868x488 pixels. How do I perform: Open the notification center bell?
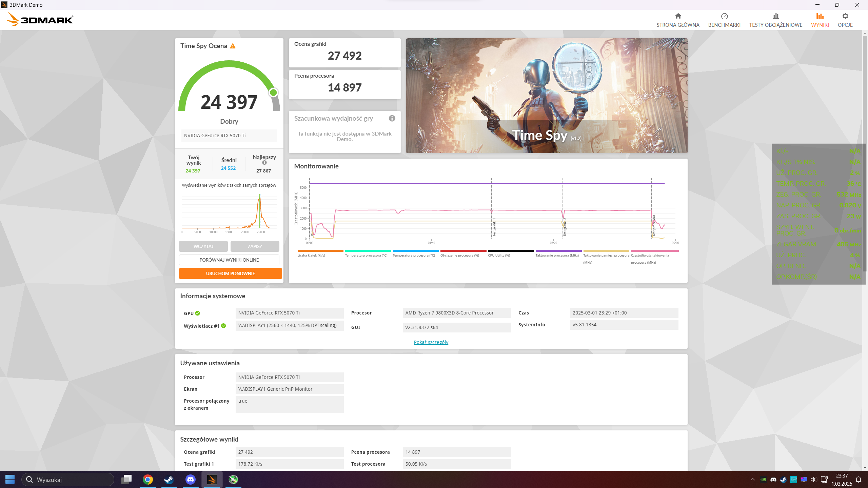[x=859, y=480]
